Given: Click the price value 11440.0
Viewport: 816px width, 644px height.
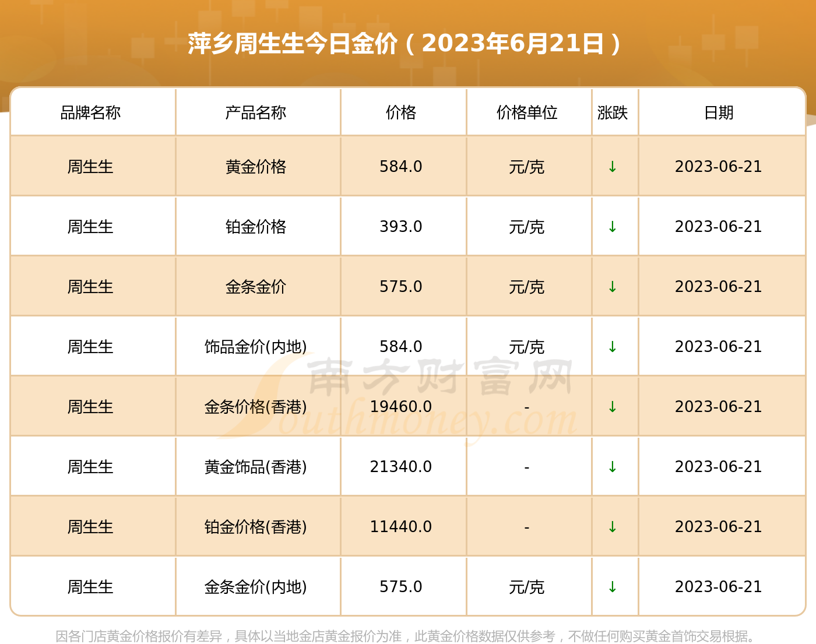Looking at the screenshot, I should click(401, 527).
